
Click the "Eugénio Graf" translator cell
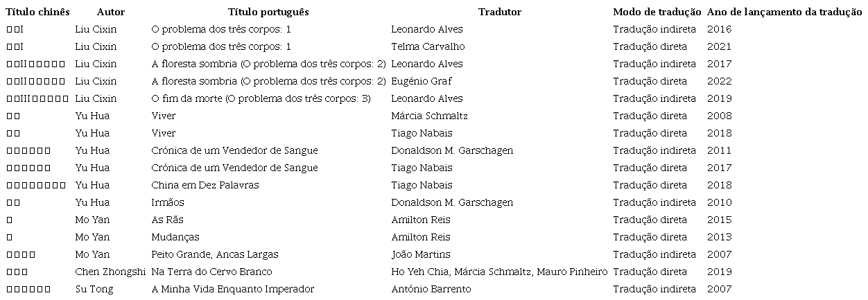(x=421, y=81)
